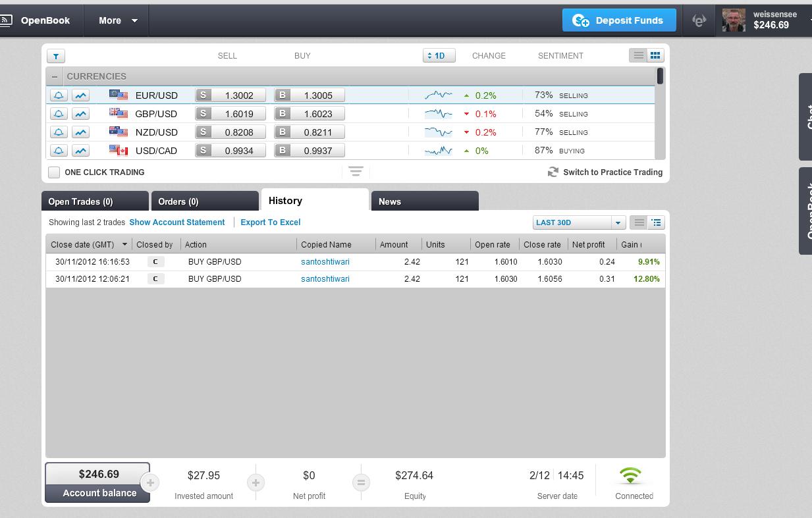The image size is (812, 518).
Task: Open the More menu in the top bar
Action: click(x=118, y=20)
